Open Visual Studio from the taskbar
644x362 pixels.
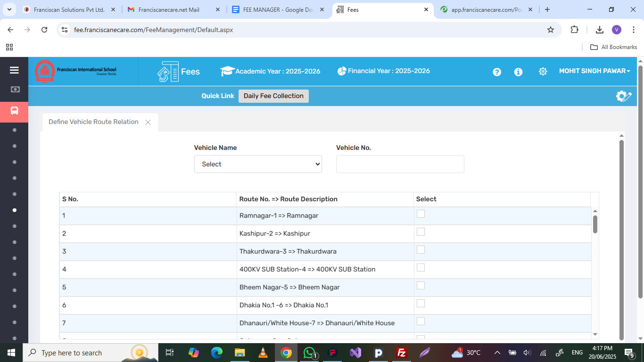tap(355, 353)
